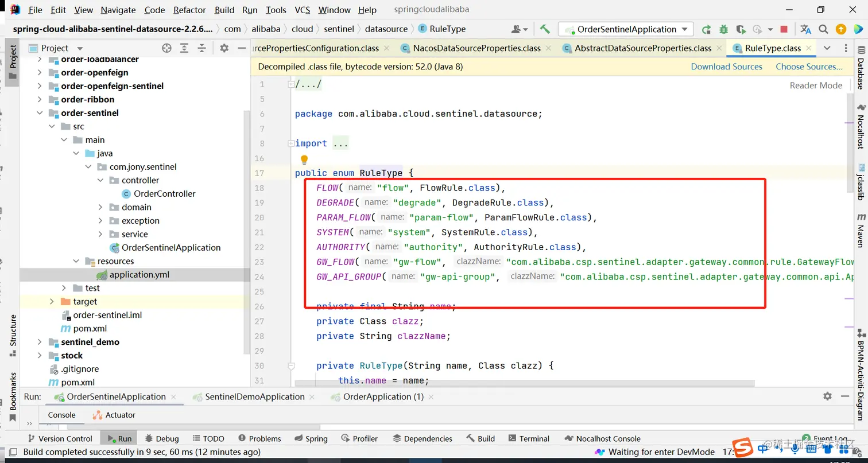Unfold the import block in editor

[x=291, y=143]
